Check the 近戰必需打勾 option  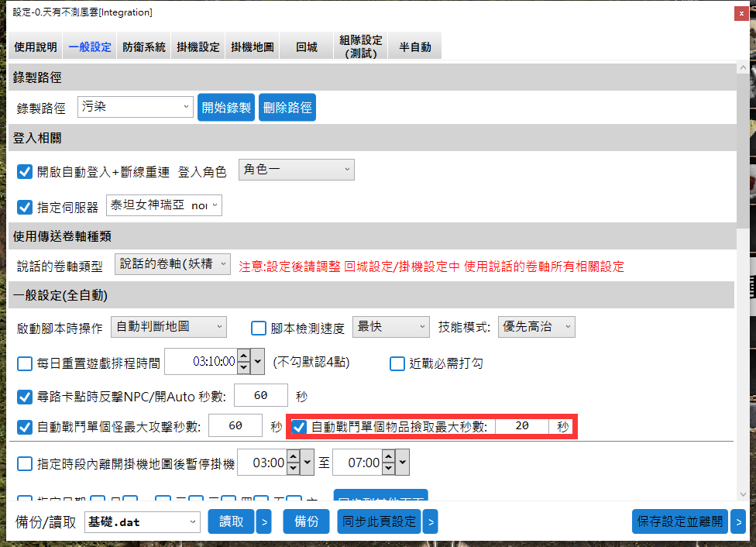coord(397,363)
